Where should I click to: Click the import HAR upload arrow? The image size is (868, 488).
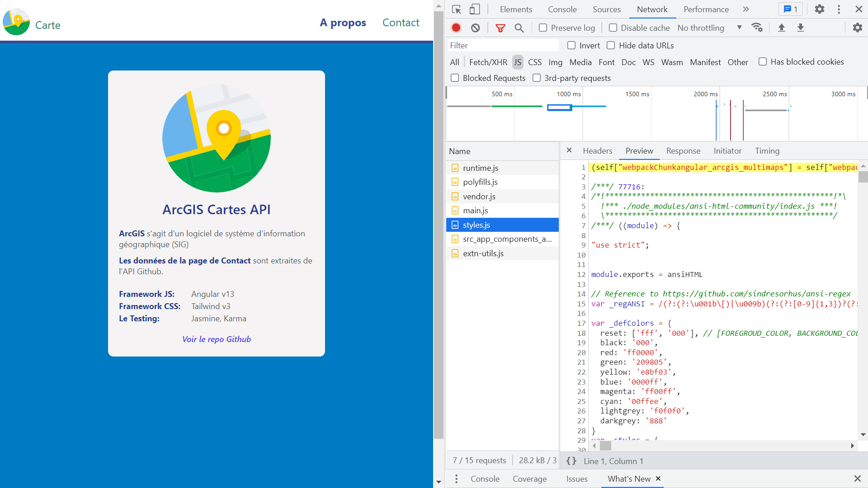[781, 28]
